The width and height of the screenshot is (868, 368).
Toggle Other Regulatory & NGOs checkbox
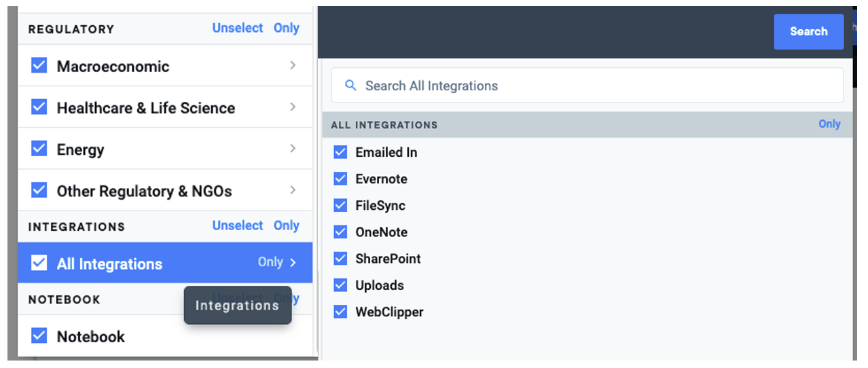(x=39, y=190)
